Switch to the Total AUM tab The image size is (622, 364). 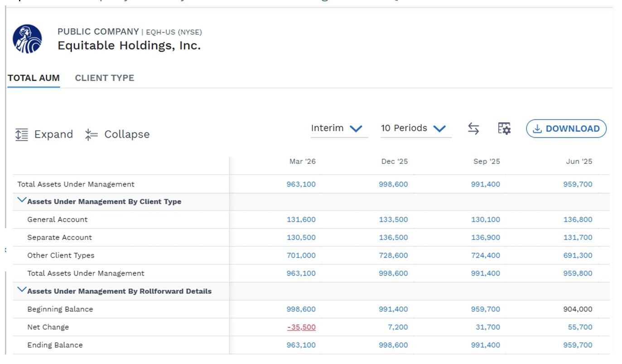click(34, 78)
